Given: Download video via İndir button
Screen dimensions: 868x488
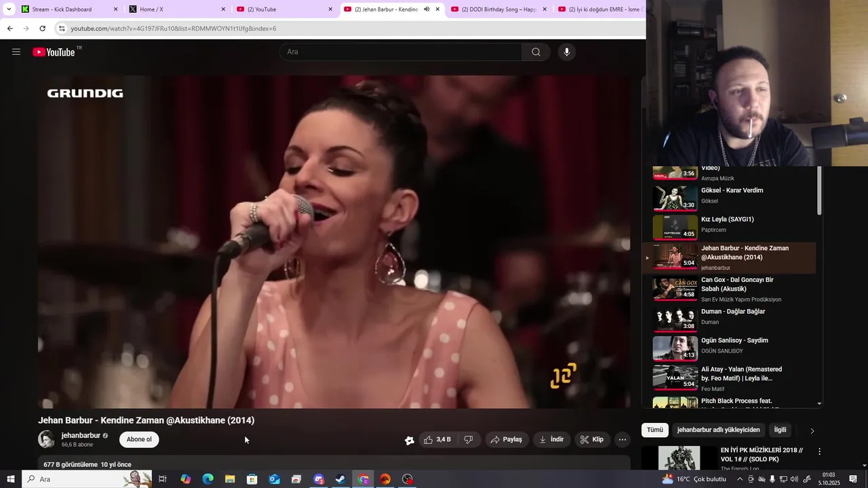Looking at the screenshot, I should pyautogui.click(x=551, y=440).
